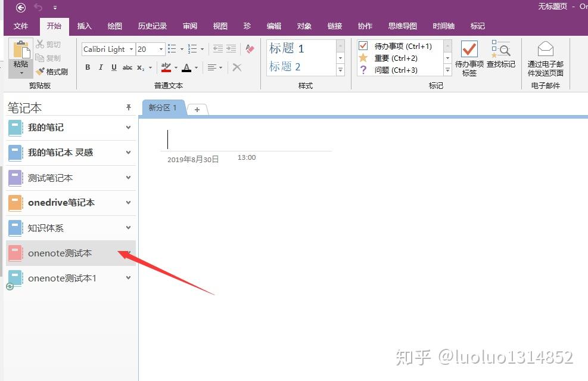Toggle subscript formatting
Viewport: 588px width, 381px height.
[141, 67]
